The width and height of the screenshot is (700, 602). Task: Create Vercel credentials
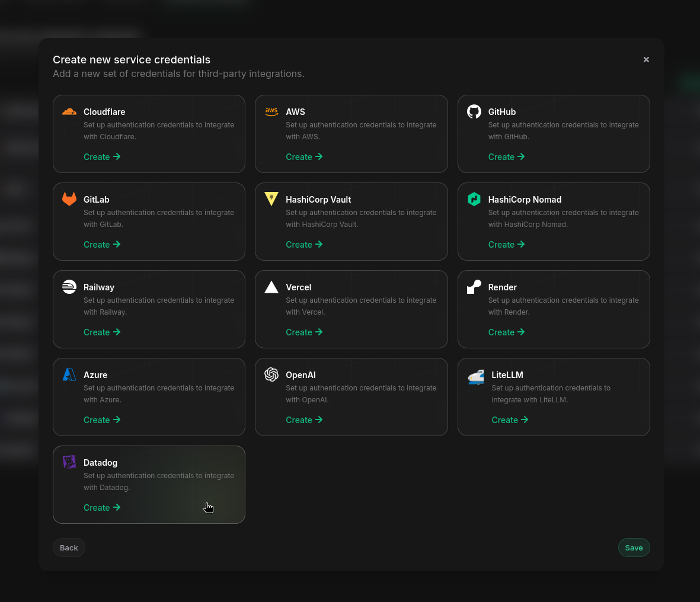point(304,332)
